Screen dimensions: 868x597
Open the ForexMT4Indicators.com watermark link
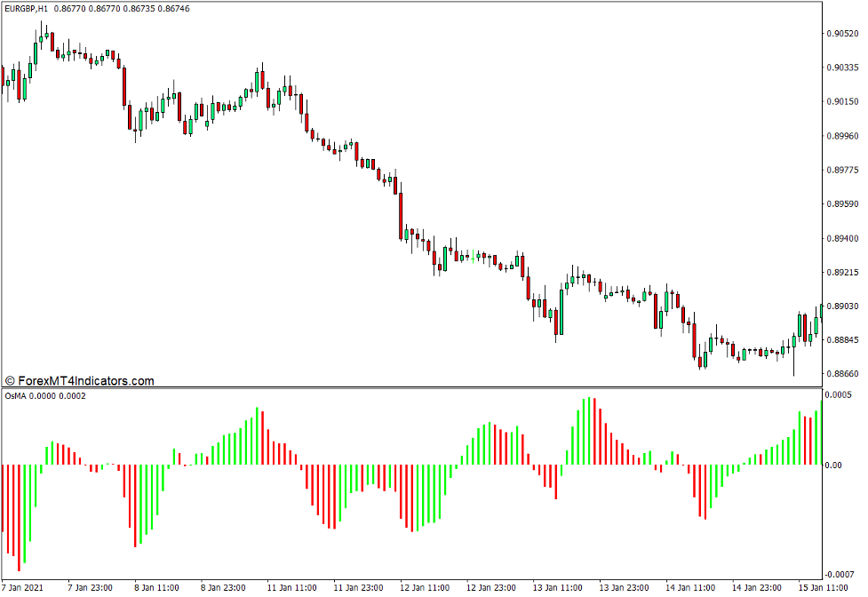coord(80,381)
